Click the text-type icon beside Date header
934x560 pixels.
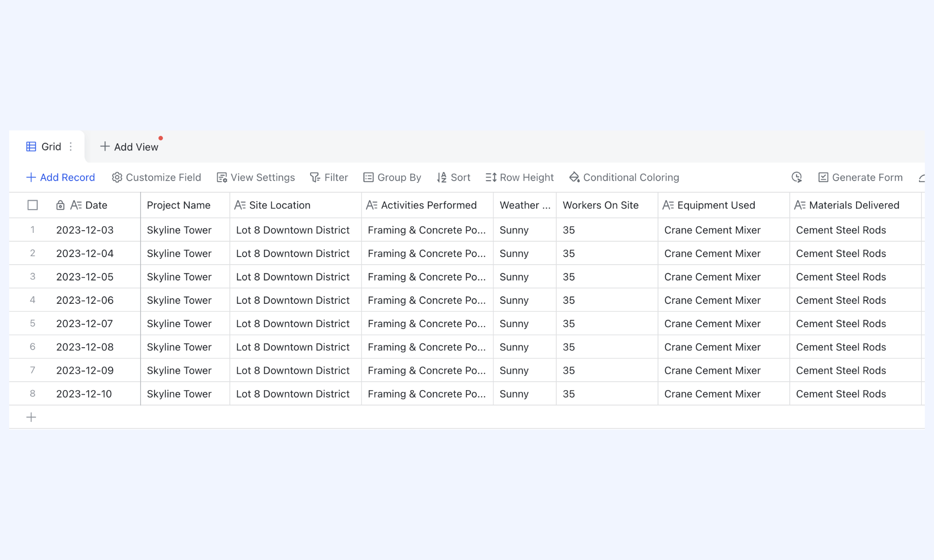[76, 205]
